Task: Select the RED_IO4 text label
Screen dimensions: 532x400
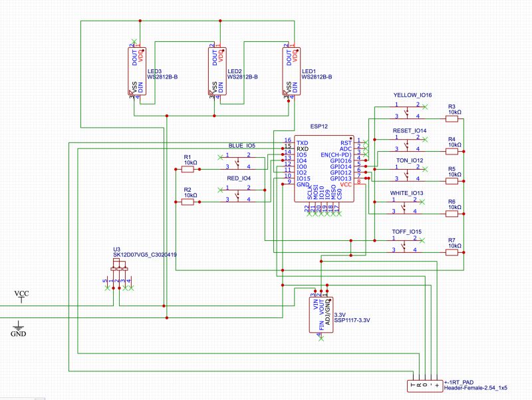Action: pyautogui.click(x=239, y=178)
